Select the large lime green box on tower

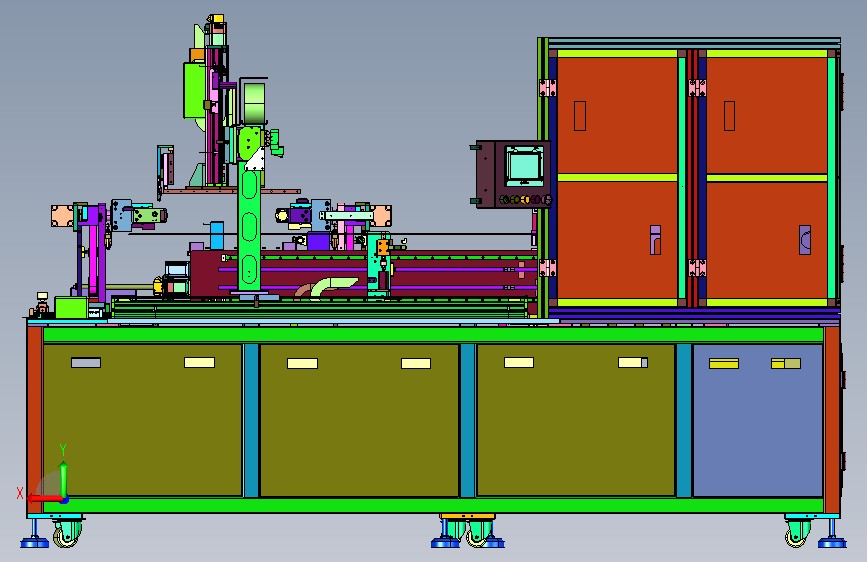click(194, 90)
